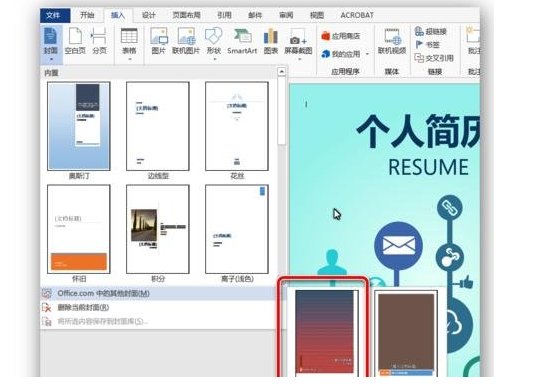This screenshot has width=534, height=390.
Task: Select the brown Office.com cover thumbnail
Action: [x=406, y=334]
